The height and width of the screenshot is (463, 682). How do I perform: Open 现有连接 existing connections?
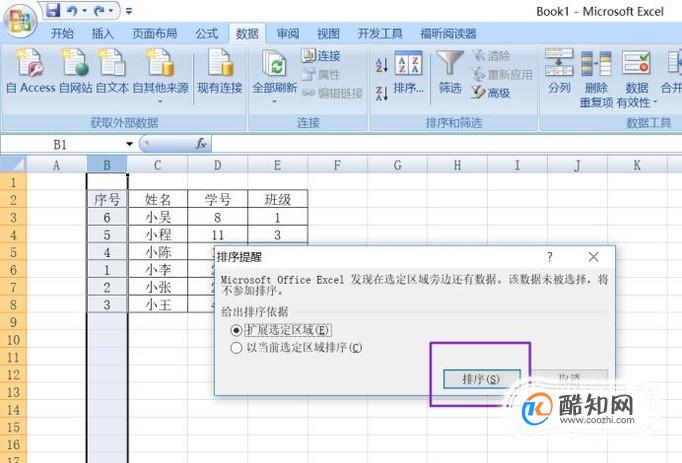220,72
